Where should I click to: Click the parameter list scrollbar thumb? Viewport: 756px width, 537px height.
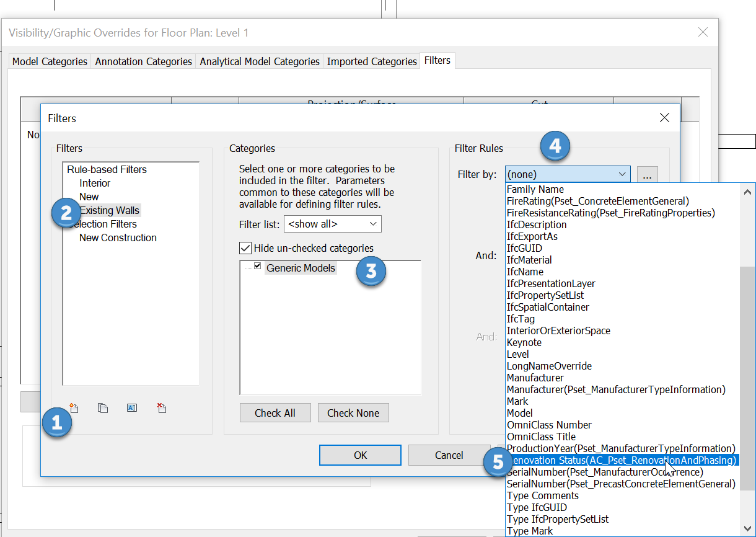[x=747, y=378]
